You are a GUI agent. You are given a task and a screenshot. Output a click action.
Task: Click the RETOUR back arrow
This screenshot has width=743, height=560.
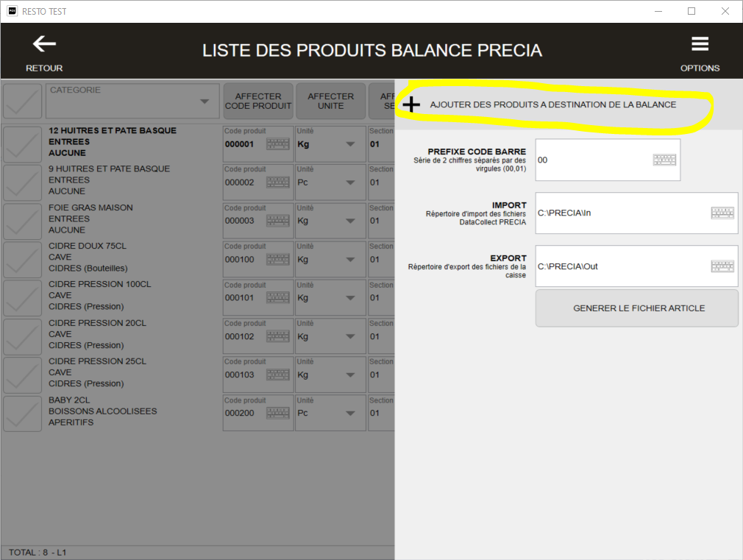[44, 44]
